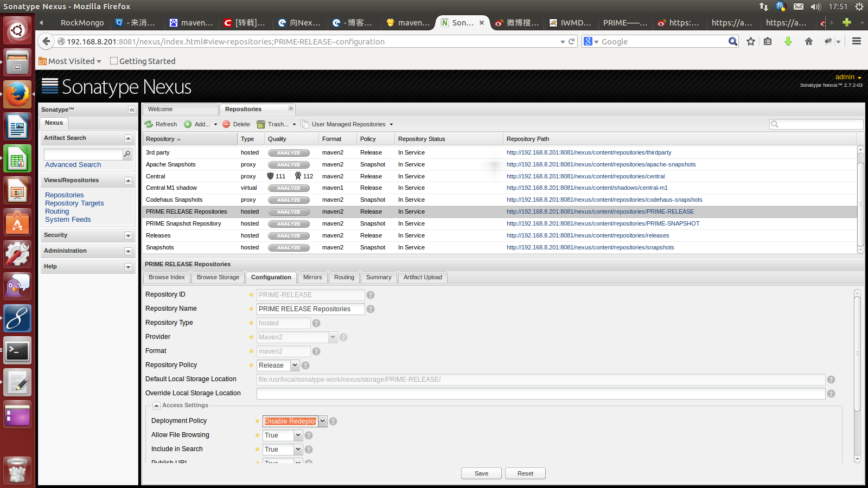Click the Add repository toolbar button
The height and width of the screenshot is (488, 868).
click(x=200, y=124)
